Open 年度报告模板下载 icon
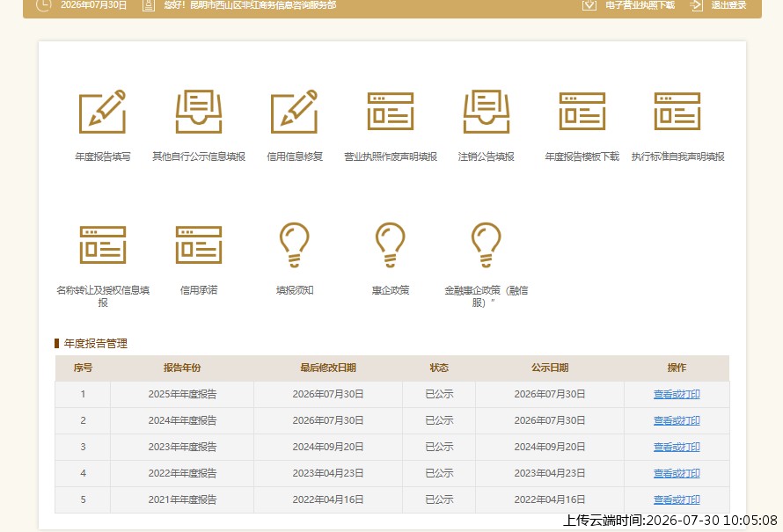 [582, 112]
